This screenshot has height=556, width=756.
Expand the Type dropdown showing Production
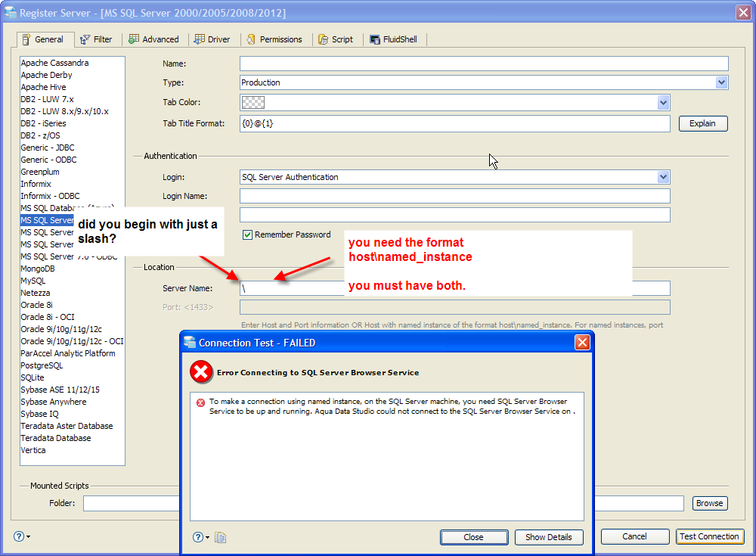coord(721,82)
